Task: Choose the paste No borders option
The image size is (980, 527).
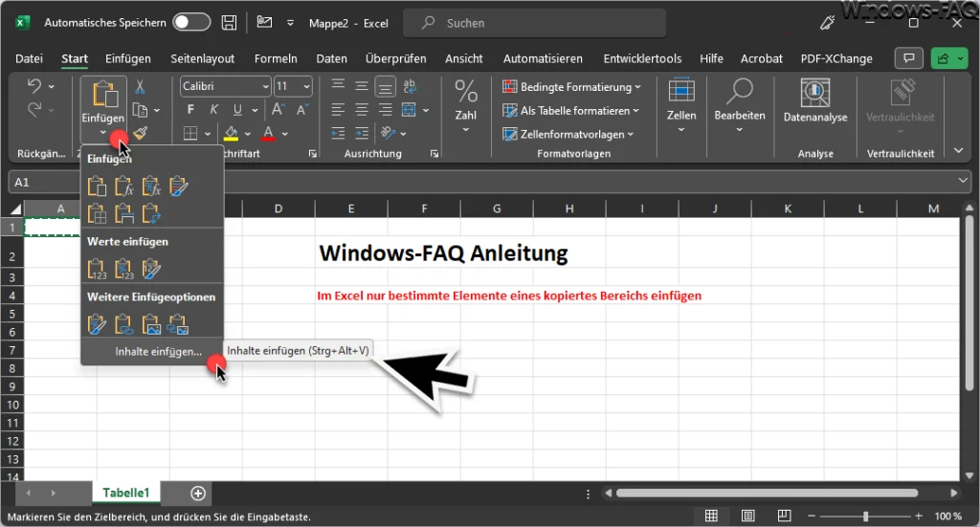Action: 97,213
